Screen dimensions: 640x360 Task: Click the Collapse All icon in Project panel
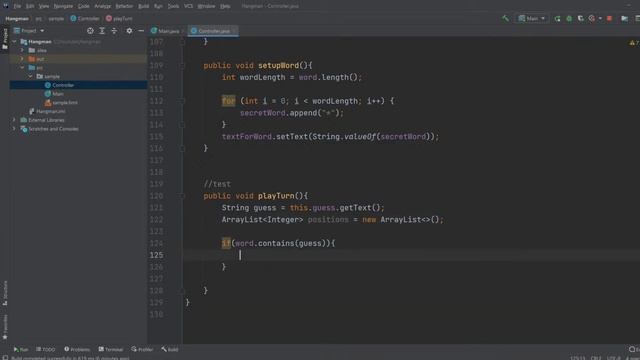pyautogui.click(x=114, y=31)
